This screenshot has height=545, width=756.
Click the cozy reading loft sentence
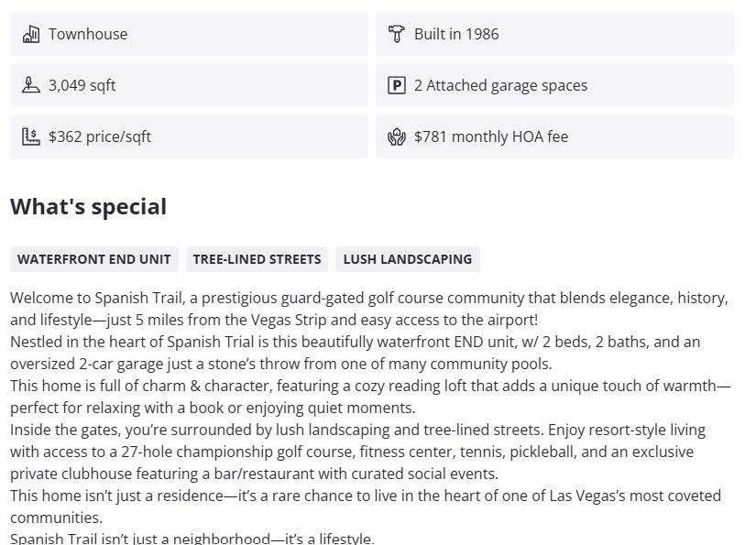pyautogui.click(x=367, y=386)
